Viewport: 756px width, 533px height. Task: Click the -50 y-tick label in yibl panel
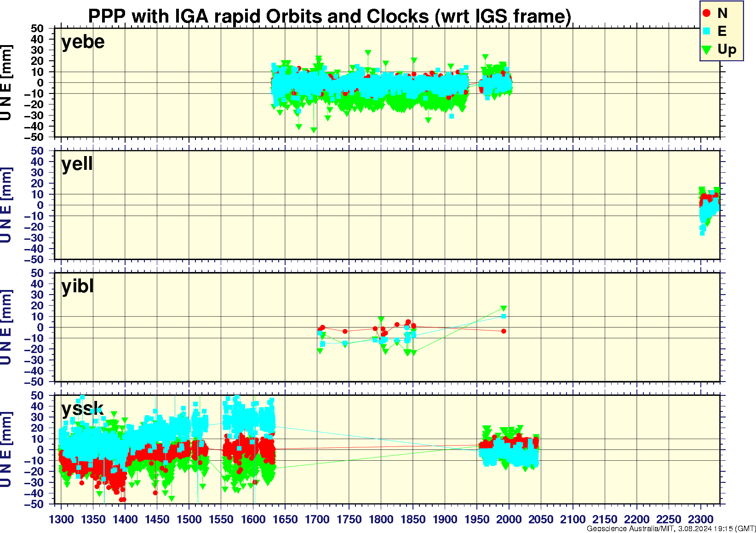click(x=34, y=382)
